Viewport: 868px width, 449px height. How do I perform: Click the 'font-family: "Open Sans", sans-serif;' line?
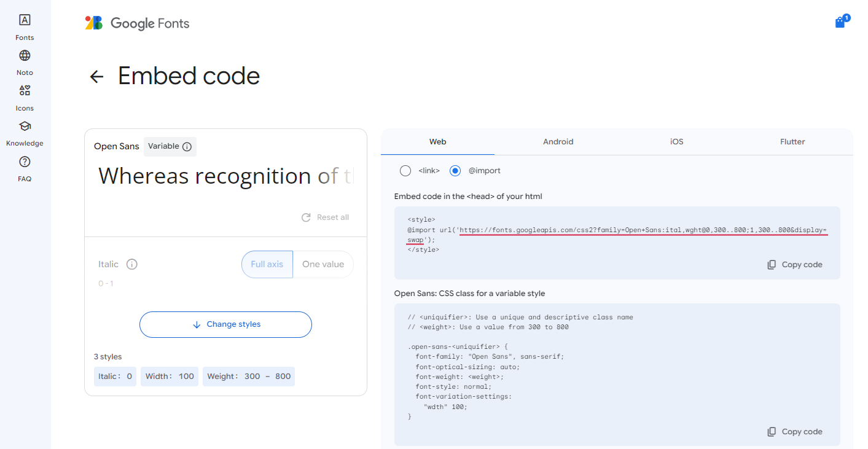pyautogui.click(x=490, y=357)
